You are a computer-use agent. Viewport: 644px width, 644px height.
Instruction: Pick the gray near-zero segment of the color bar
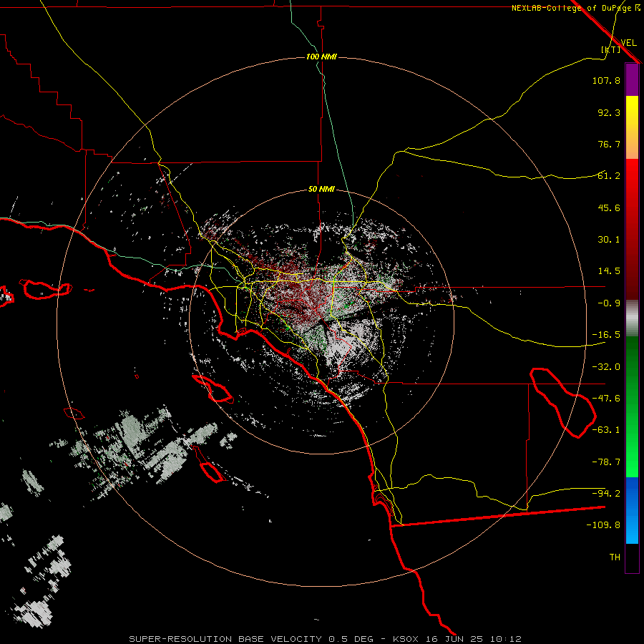point(632,318)
